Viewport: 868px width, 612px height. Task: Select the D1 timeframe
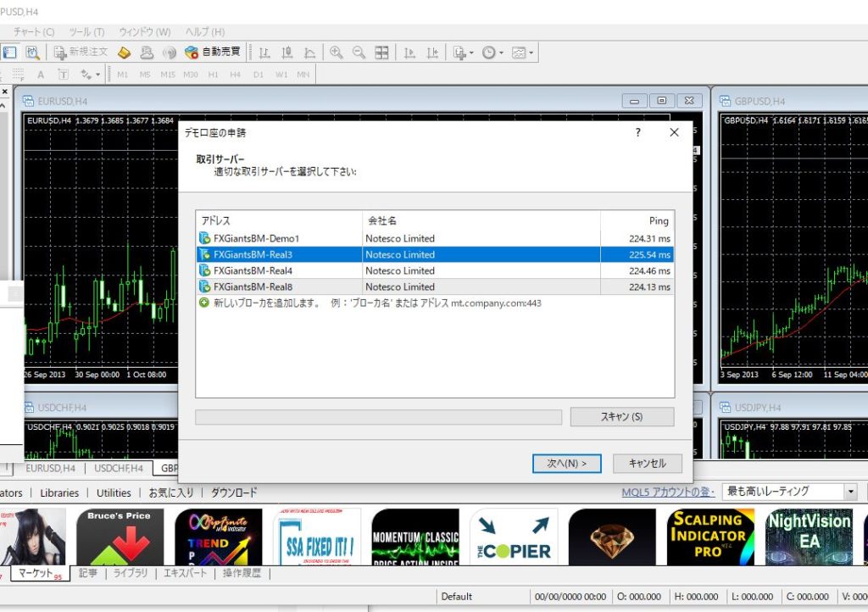tap(258, 74)
